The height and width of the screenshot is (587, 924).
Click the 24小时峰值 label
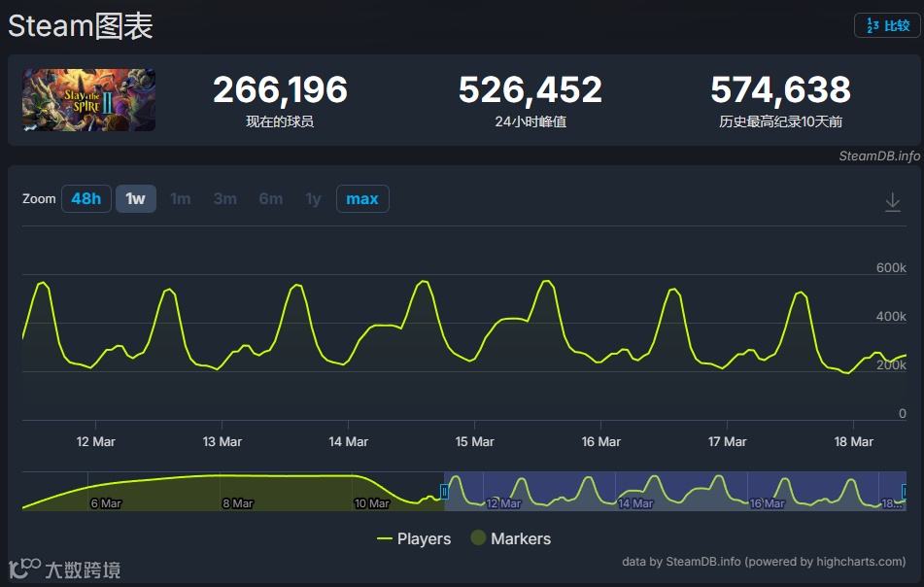(530, 121)
